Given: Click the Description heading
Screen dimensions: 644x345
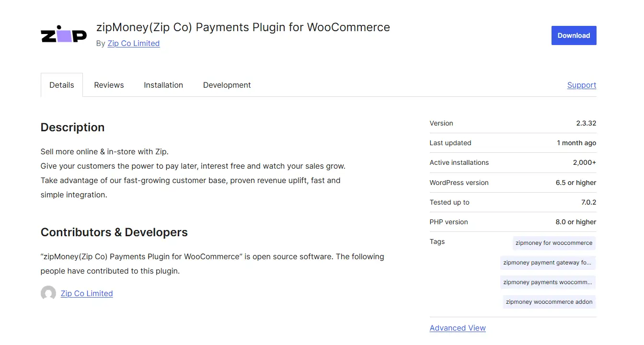Looking at the screenshot, I should point(72,127).
